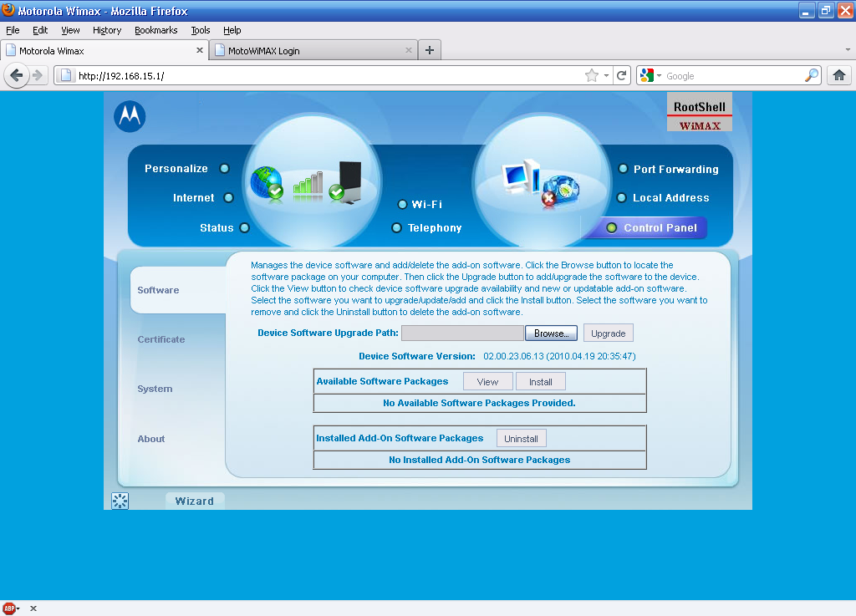This screenshot has height=616, width=856.
Task: Click the Firefox forward arrow button
Action: 37,75
